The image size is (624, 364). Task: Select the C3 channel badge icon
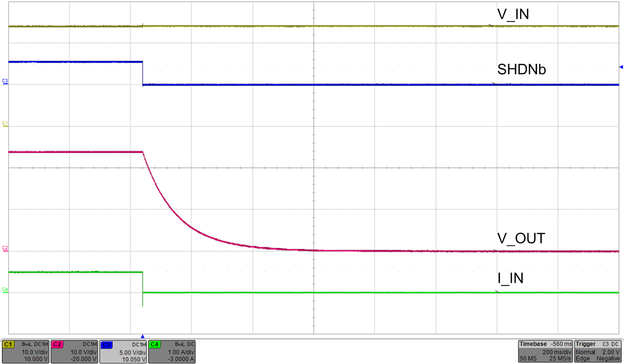pyautogui.click(x=106, y=344)
